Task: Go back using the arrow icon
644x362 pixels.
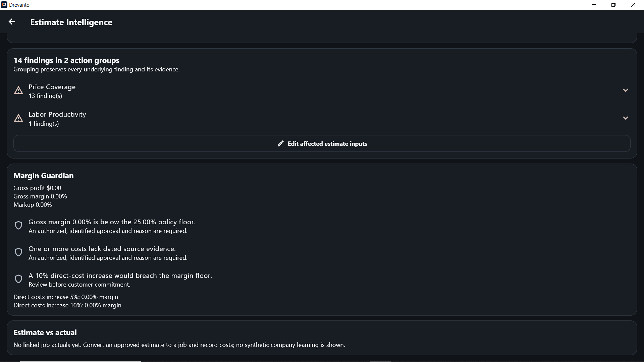Action: [x=12, y=22]
